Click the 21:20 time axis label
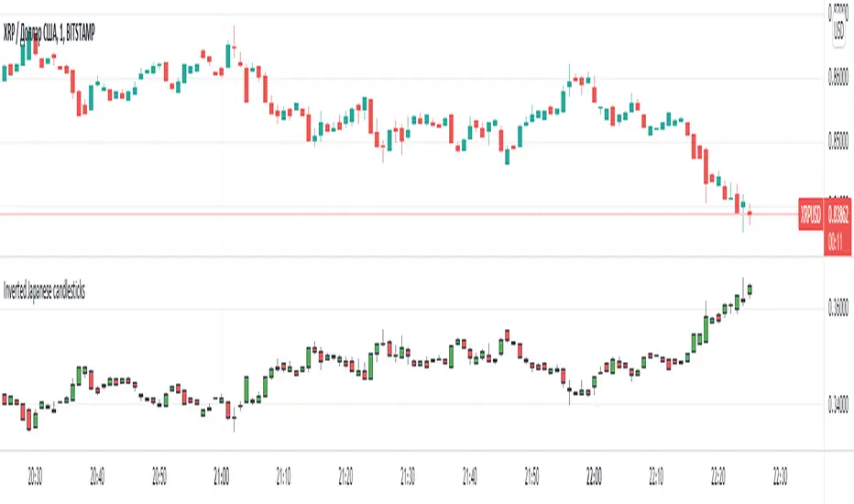Image resolution: width=854 pixels, height=504 pixels. tap(345, 477)
